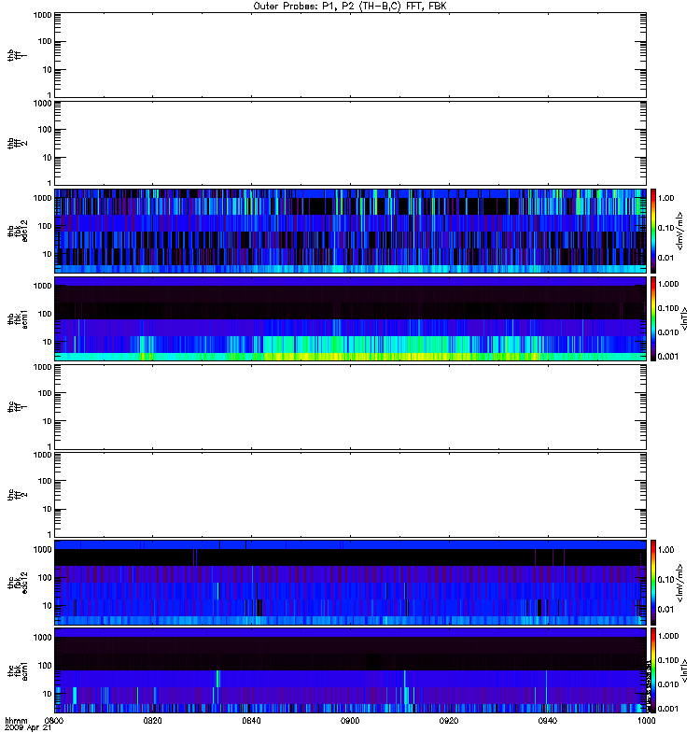Click the 0820 time axis label
The image size is (700, 747).
[153, 722]
